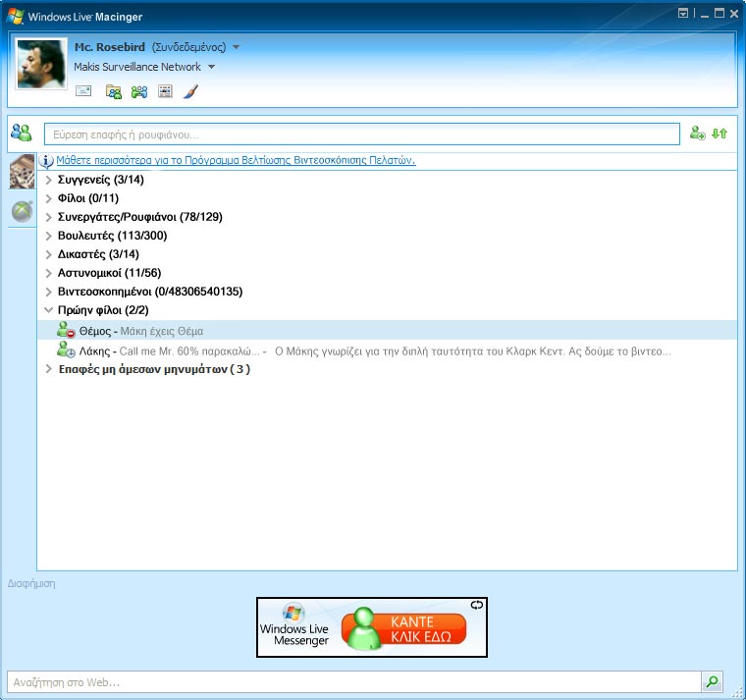The height and width of the screenshot is (700, 746).
Task: Expand the Βουλευτές (113/300) group
Action: tap(48, 236)
